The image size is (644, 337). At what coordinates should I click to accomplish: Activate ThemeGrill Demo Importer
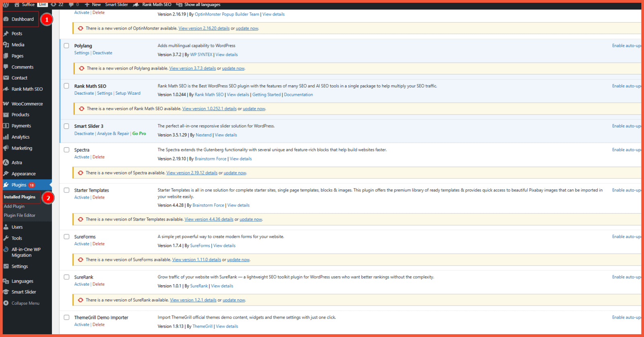[x=82, y=325]
